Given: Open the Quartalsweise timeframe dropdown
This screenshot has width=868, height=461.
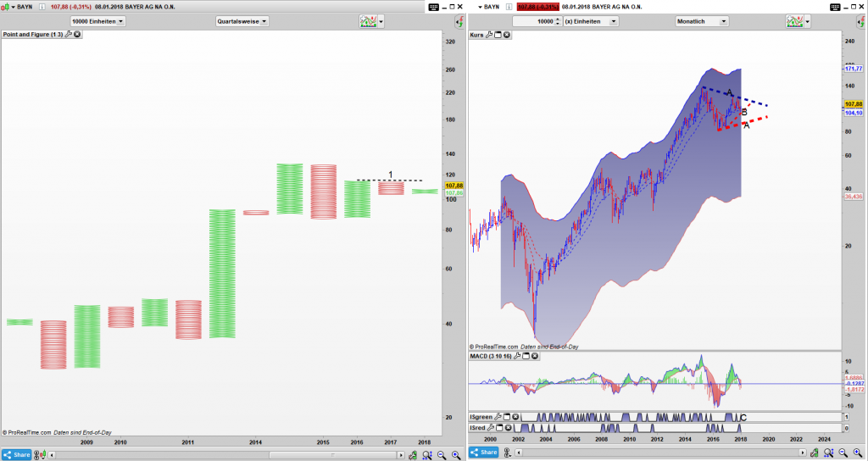Looking at the screenshot, I should 242,21.
